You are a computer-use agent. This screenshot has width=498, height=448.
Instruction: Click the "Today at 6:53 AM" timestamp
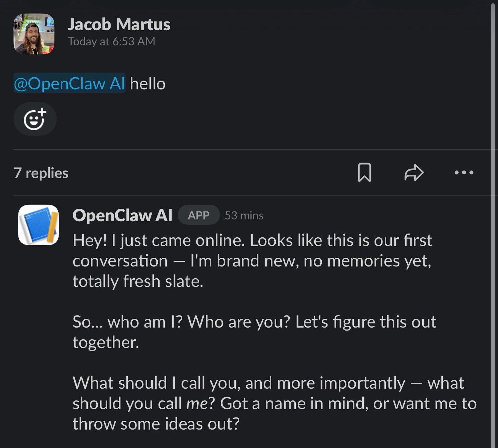click(112, 41)
